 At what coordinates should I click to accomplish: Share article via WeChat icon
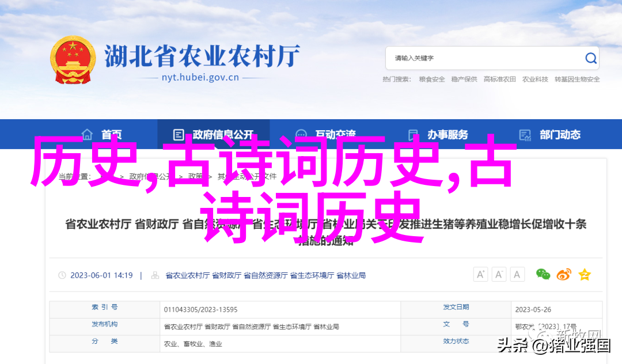click(543, 275)
